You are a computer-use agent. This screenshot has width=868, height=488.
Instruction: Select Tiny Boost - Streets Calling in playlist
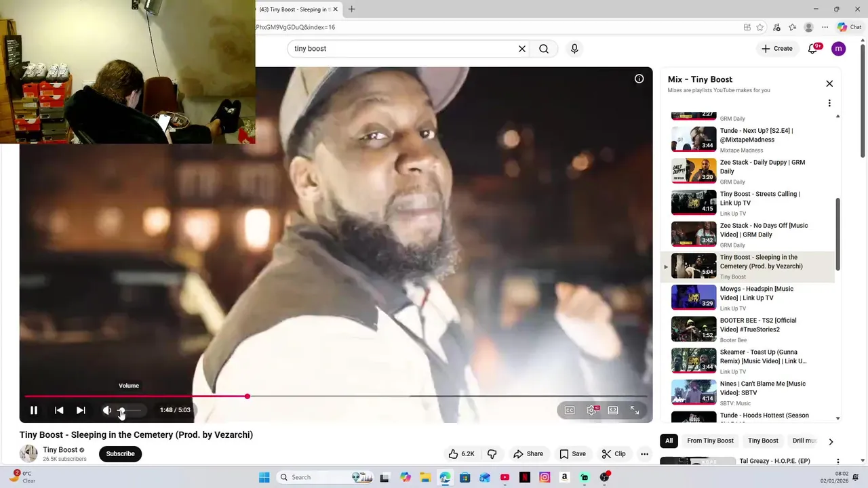(x=747, y=203)
